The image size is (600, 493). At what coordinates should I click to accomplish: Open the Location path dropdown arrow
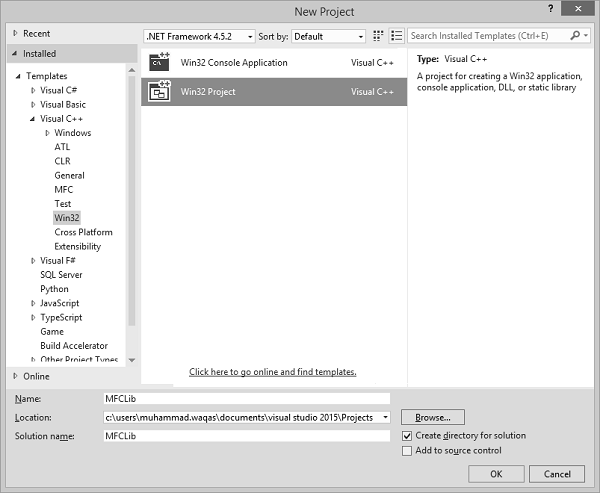pos(385,417)
